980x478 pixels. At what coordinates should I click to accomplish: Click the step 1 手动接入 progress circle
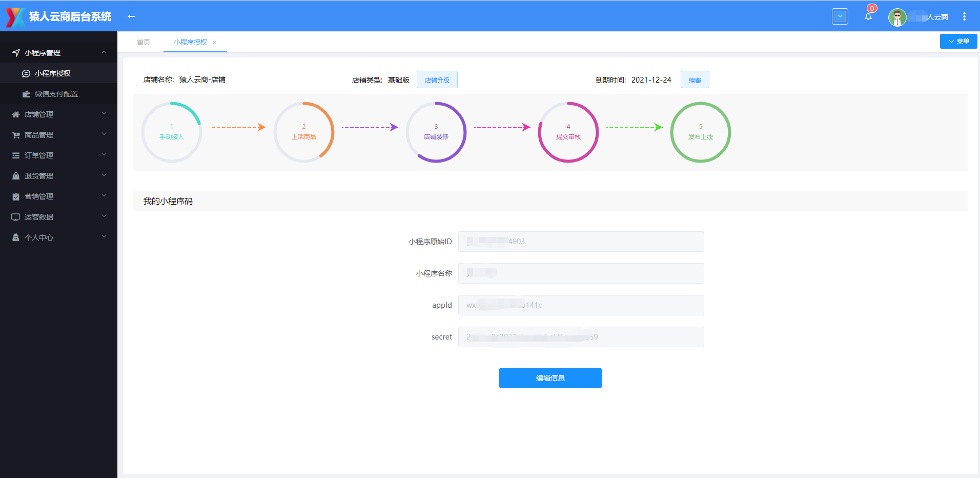(x=172, y=132)
